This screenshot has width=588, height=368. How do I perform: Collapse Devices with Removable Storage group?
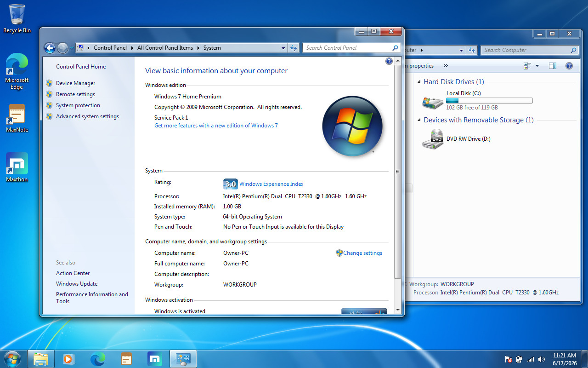[419, 120]
